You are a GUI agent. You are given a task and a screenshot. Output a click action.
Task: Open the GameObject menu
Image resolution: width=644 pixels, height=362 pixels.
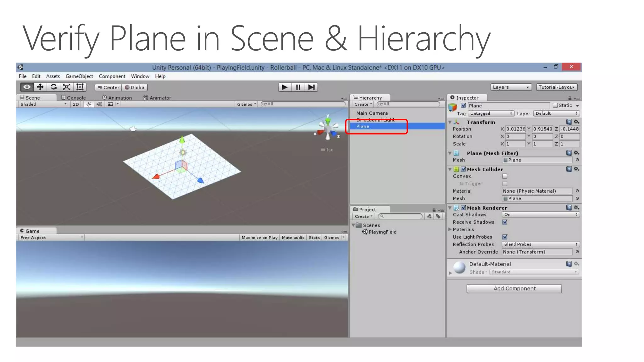79,76
